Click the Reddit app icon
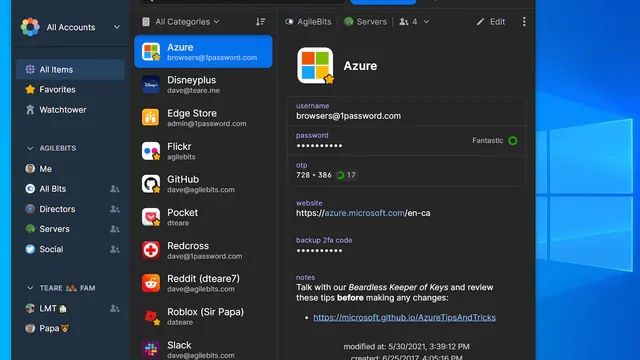Viewport: 640px width, 360px height. [x=151, y=283]
